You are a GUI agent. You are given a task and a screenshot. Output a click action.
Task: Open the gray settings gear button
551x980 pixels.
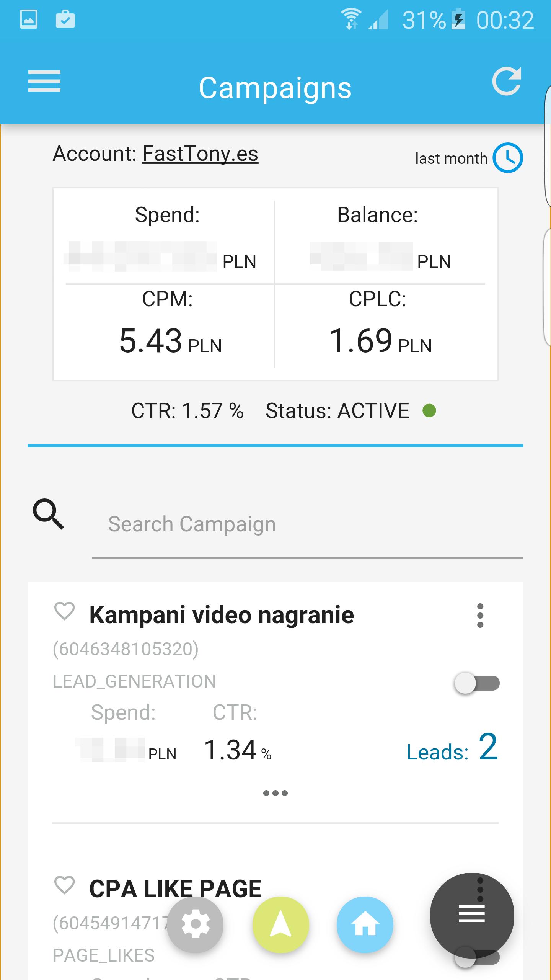pos(195,924)
